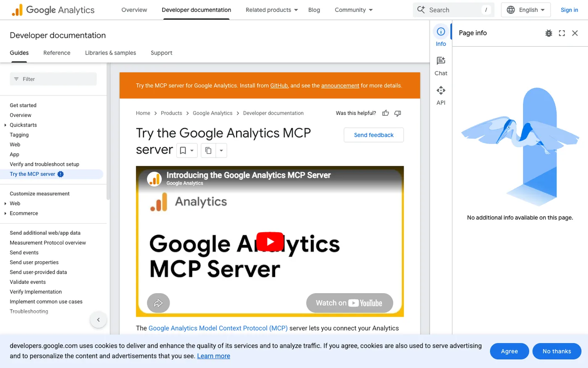Screen dimensions: 588x368
Task: Click the Google Analytics channel avatar in video
Action: 154,179
